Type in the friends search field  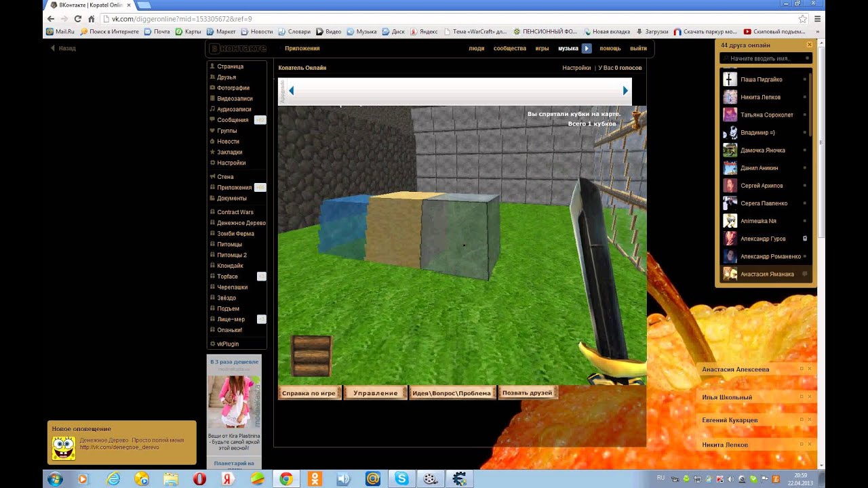[766, 59]
